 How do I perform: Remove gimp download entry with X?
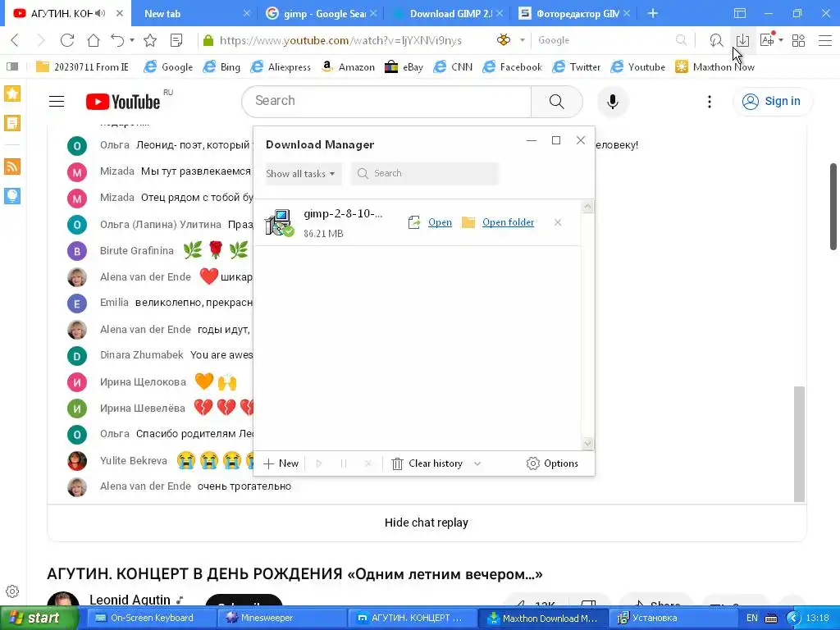click(558, 222)
